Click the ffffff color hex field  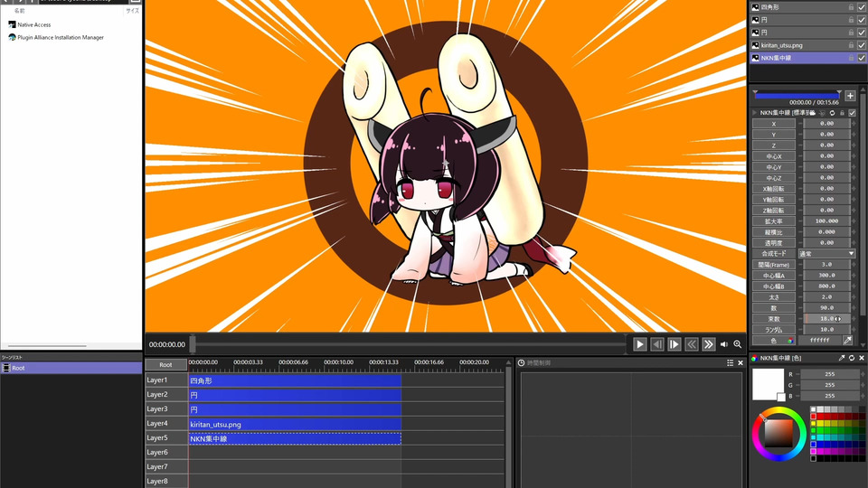point(820,341)
